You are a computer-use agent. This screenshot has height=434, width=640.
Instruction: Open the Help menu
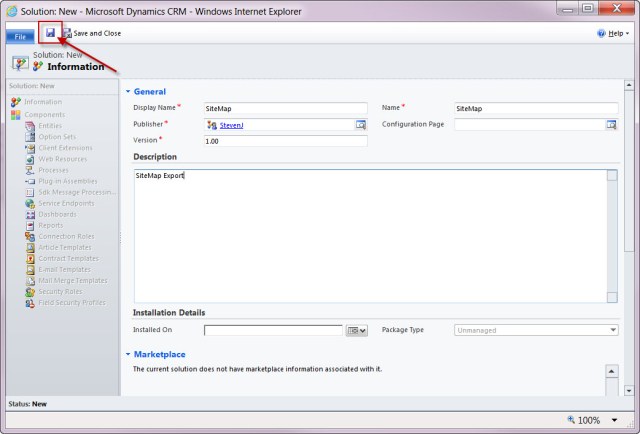coord(613,33)
